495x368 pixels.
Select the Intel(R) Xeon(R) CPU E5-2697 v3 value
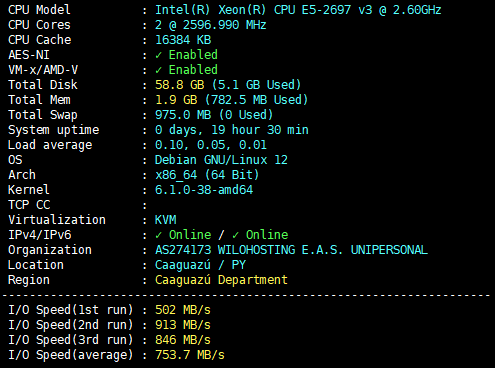[298, 10]
